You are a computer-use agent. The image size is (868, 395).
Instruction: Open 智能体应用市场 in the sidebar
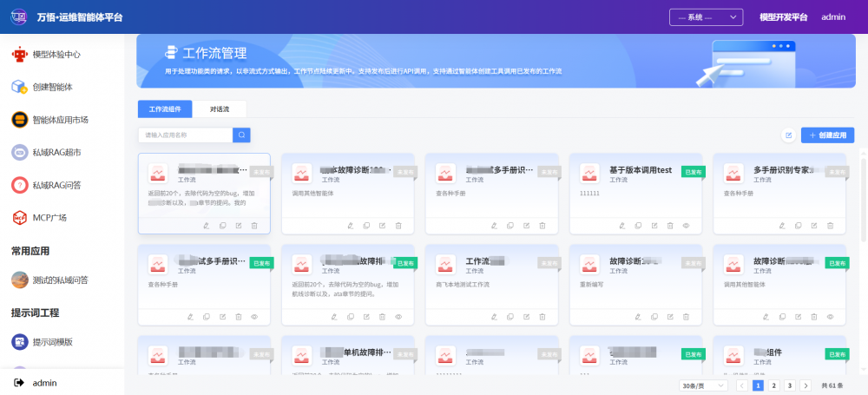60,119
